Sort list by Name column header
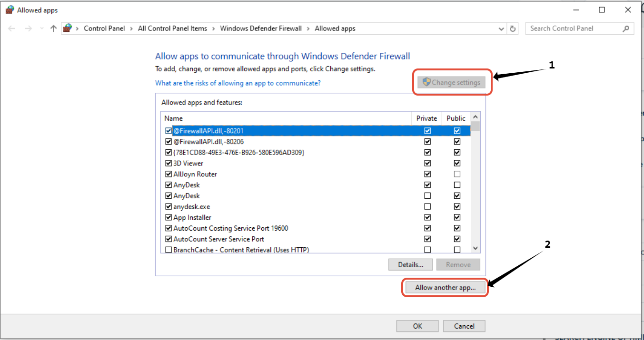This screenshot has height=340, width=644. [286, 118]
